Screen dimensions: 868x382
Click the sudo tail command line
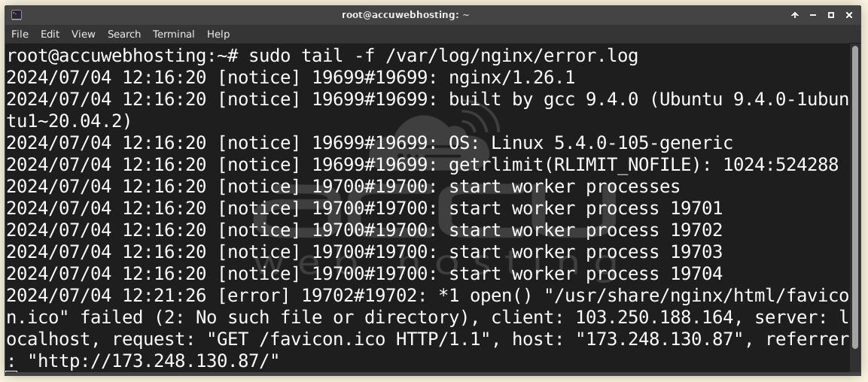322,56
